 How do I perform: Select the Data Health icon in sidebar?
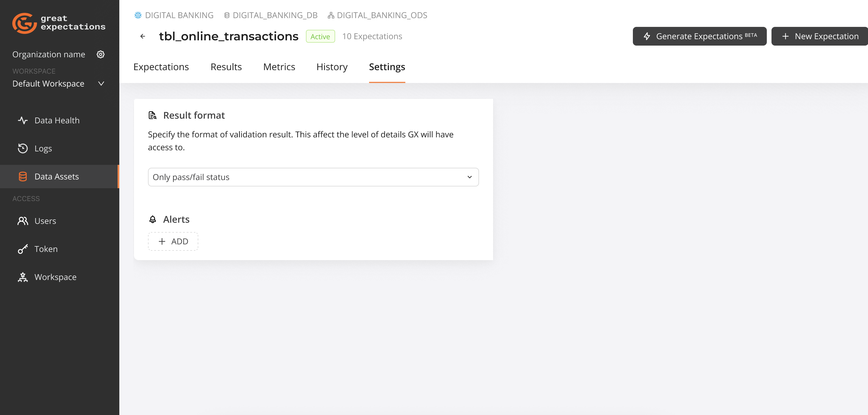22,120
